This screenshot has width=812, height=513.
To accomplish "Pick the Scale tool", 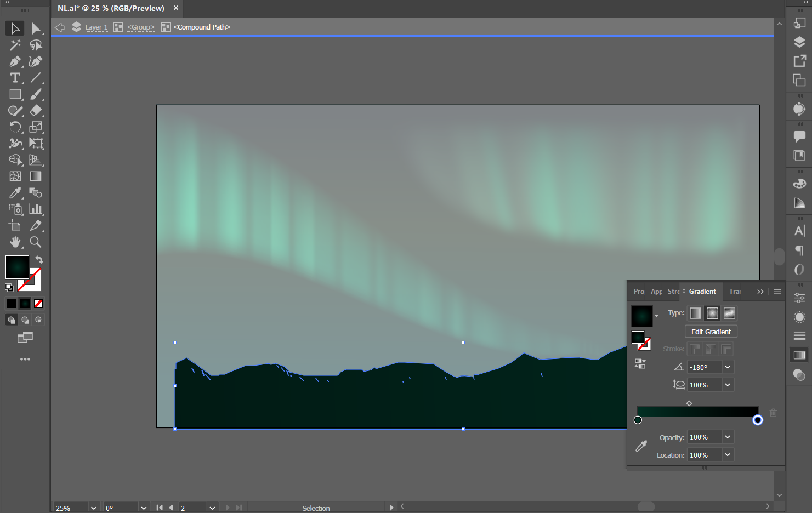I will (x=36, y=127).
